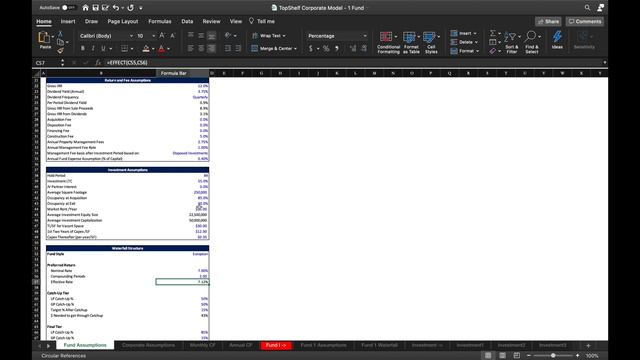
Task: Click the Format Painter brush icon
Action: click(x=60, y=51)
